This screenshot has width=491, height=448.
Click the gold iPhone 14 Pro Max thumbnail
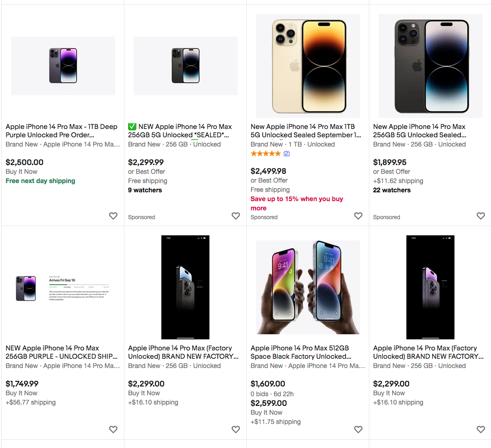(x=308, y=66)
